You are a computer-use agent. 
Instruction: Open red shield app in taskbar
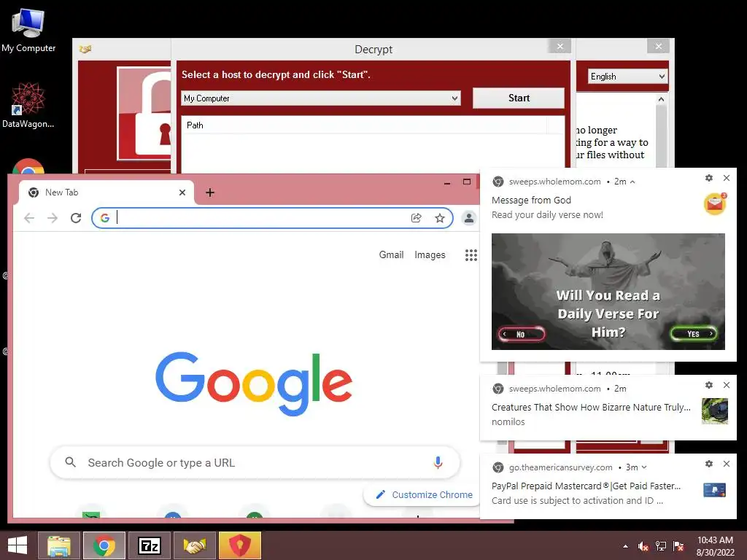[239, 545]
